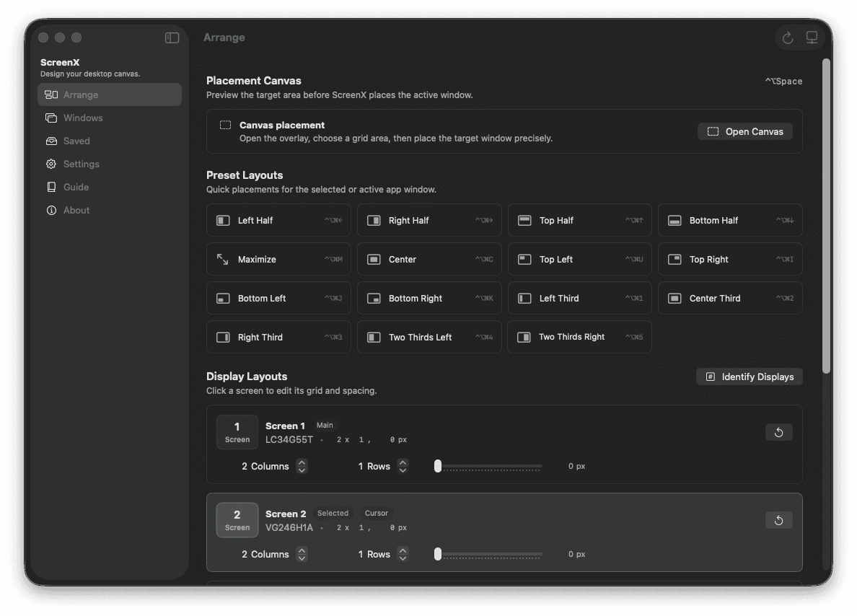Image resolution: width=857 pixels, height=616 pixels.
Task: Open the Guide page
Action: tap(110, 187)
